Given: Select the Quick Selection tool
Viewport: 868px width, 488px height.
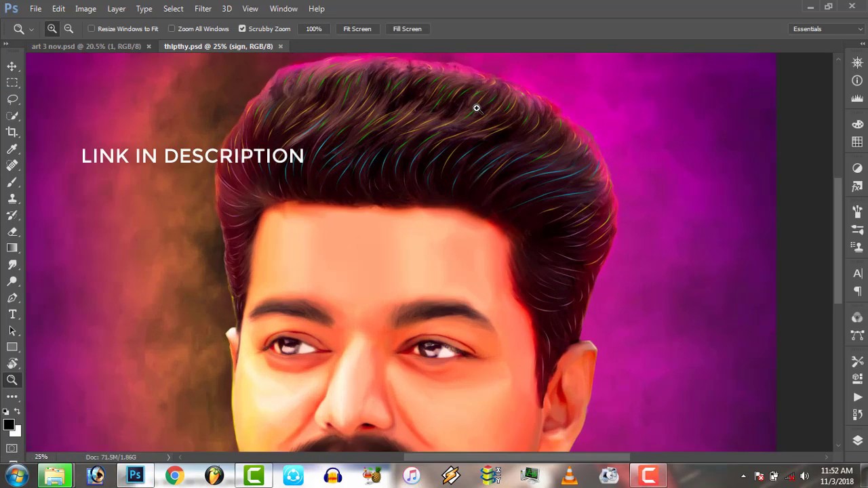Looking at the screenshot, I should click(12, 116).
